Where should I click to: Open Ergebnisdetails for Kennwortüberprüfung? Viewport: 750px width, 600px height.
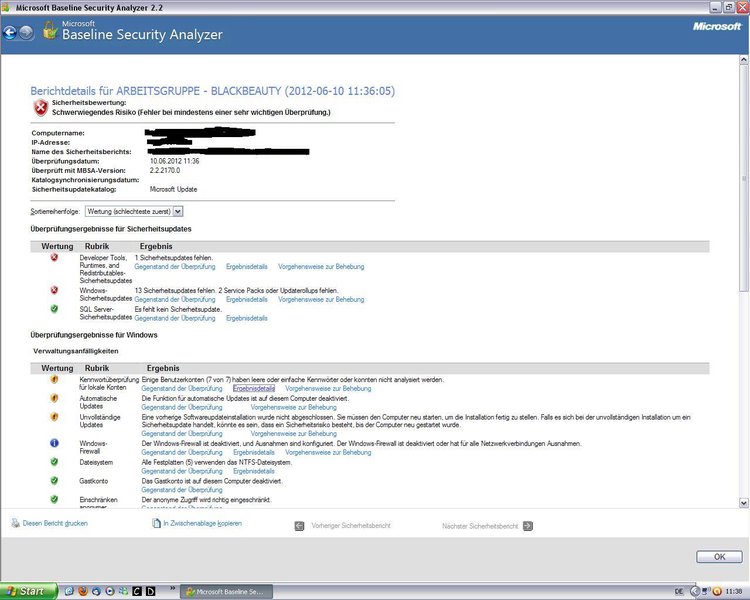[254, 389]
